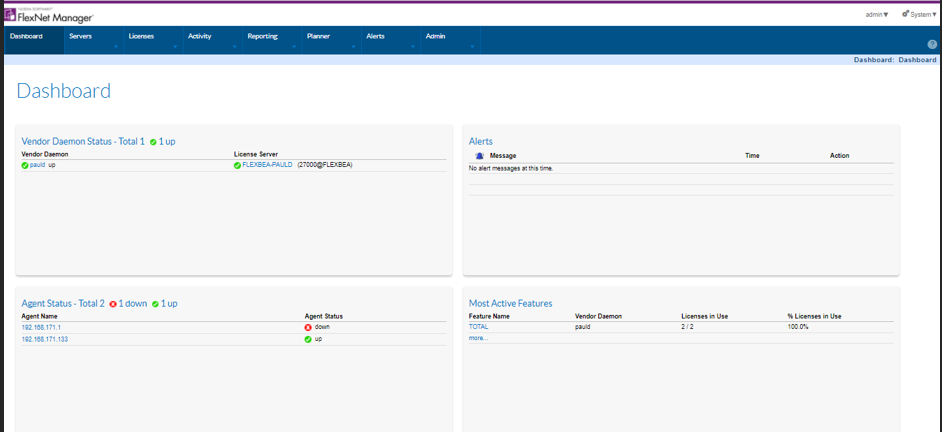Viewport: 942px width, 432px height.
Task: Open the Admin menu in navigation bar
Action: coord(436,37)
